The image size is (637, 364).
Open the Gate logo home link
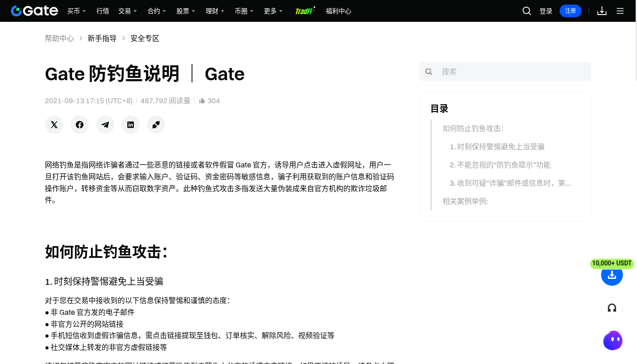pos(35,11)
